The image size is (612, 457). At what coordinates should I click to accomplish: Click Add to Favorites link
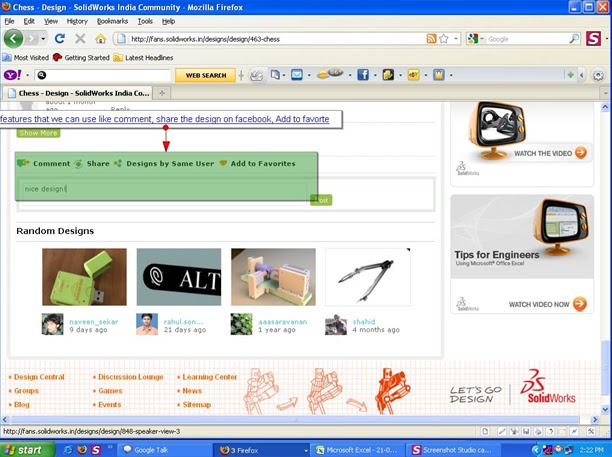[x=263, y=164]
